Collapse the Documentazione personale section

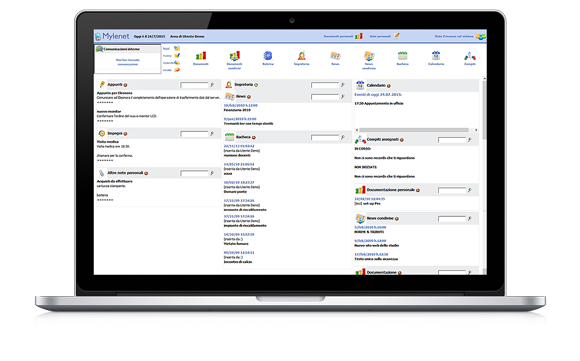coord(418,190)
